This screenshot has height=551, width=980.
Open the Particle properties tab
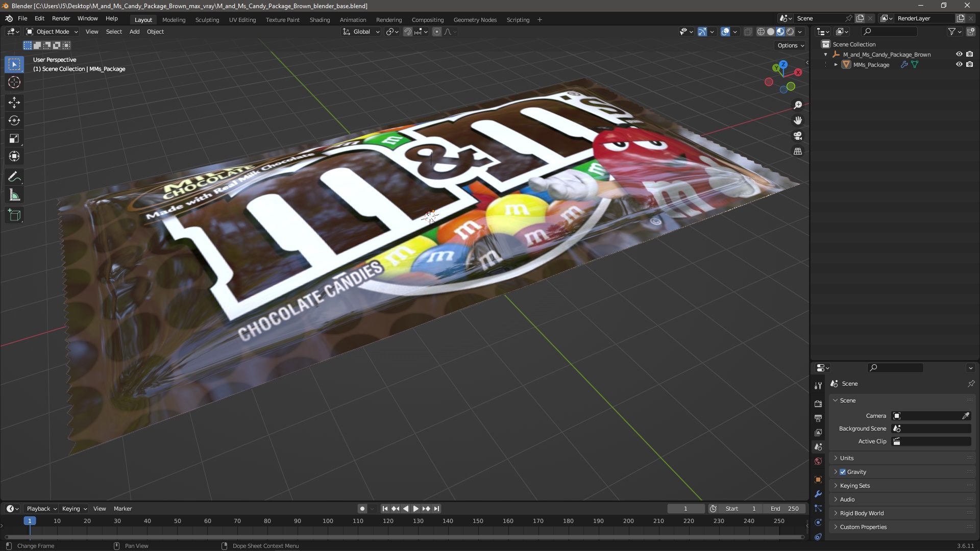[x=818, y=508]
